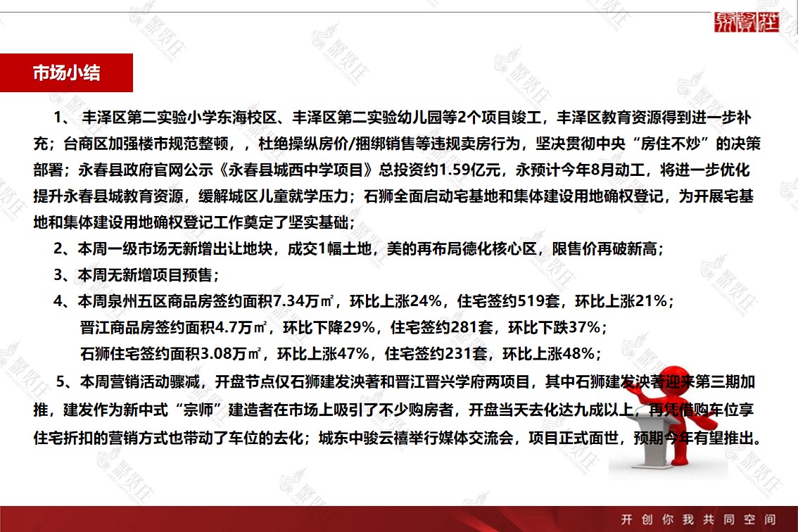Image resolution: width=798 pixels, height=532 pixels.
Task: Click the phrase 城东中骏云禧举行媒体交流会
Action: pos(416,438)
